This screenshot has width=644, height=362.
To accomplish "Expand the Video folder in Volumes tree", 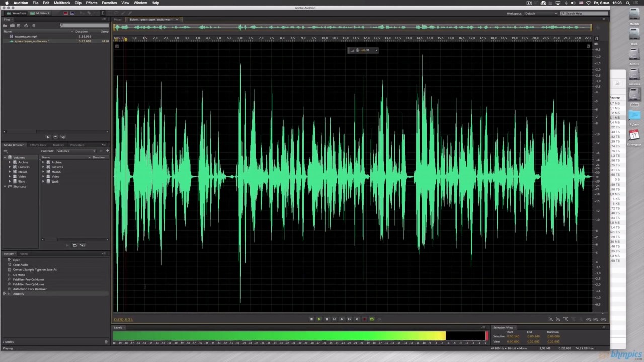I will pyautogui.click(x=10, y=176).
